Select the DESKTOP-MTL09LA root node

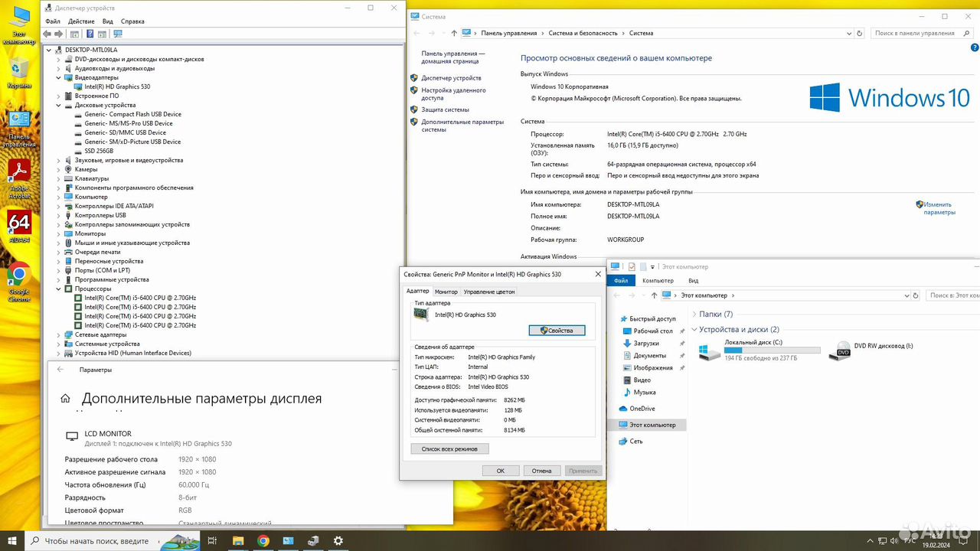[x=91, y=50]
